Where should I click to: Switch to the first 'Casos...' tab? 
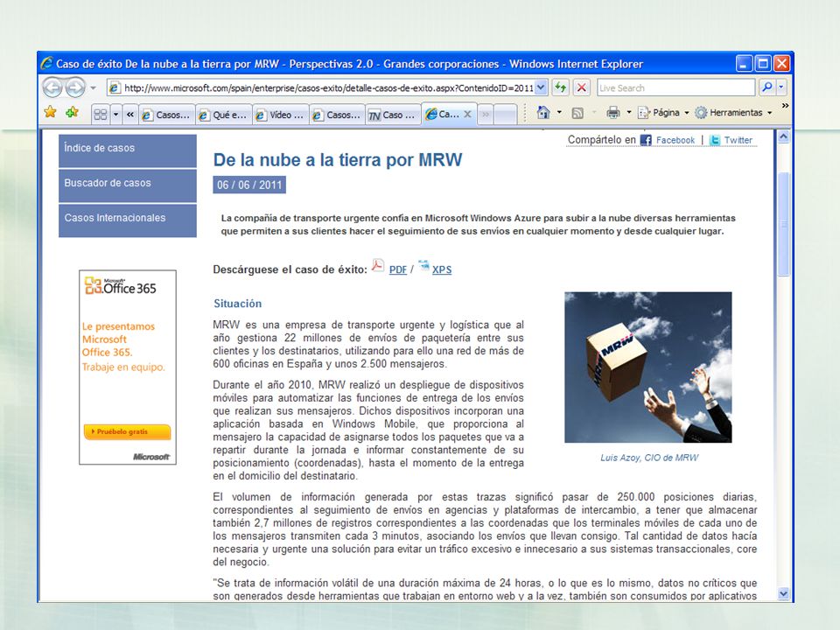click(x=166, y=115)
